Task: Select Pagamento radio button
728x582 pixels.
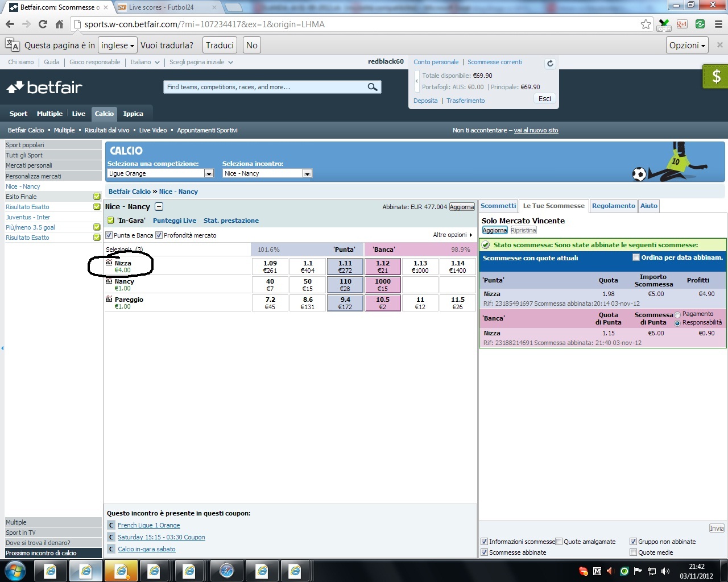Action: point(677,315)
